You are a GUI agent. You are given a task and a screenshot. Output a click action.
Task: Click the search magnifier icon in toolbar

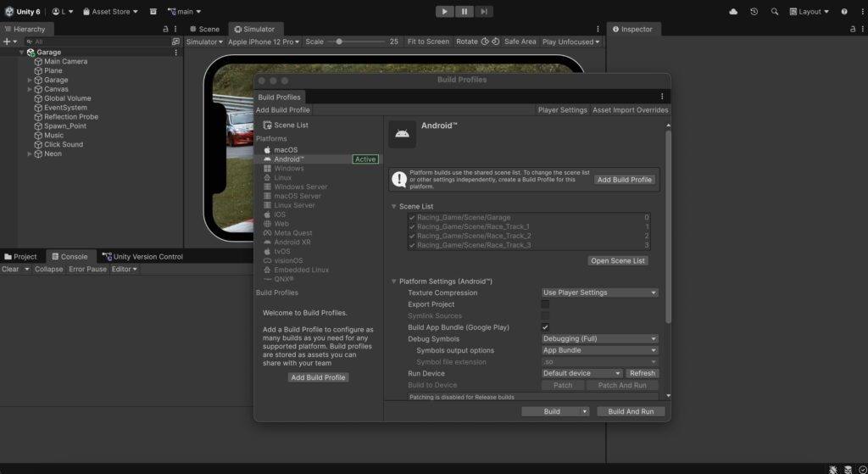point(775,12)
